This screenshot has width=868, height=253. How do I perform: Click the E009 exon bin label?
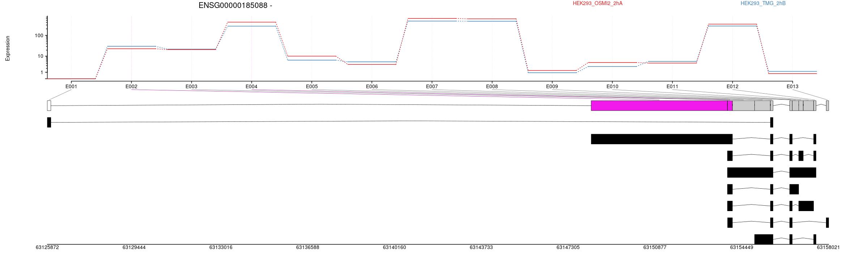click(x=552, y=87)
